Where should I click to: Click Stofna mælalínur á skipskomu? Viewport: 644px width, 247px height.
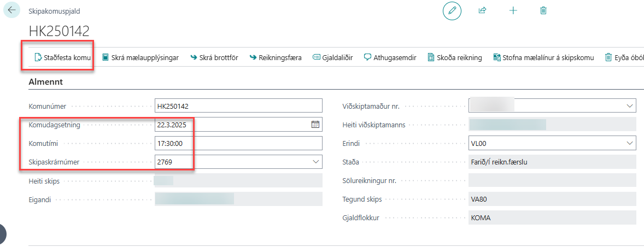[x=543, y=57]
